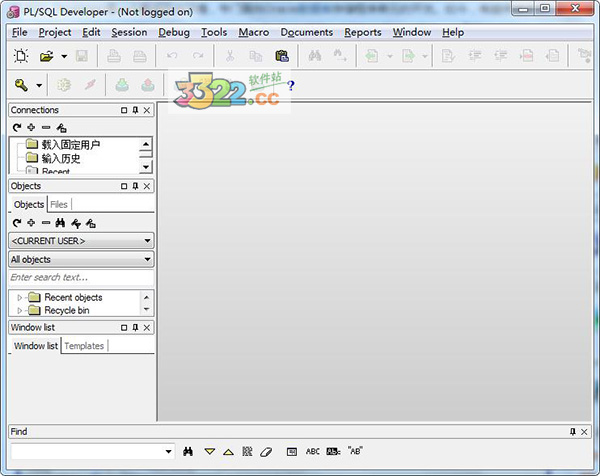Viewport: 600px width, 476px height.
Task: Toggle the ABC case sensitive option
Action: (x=313, y=452)
